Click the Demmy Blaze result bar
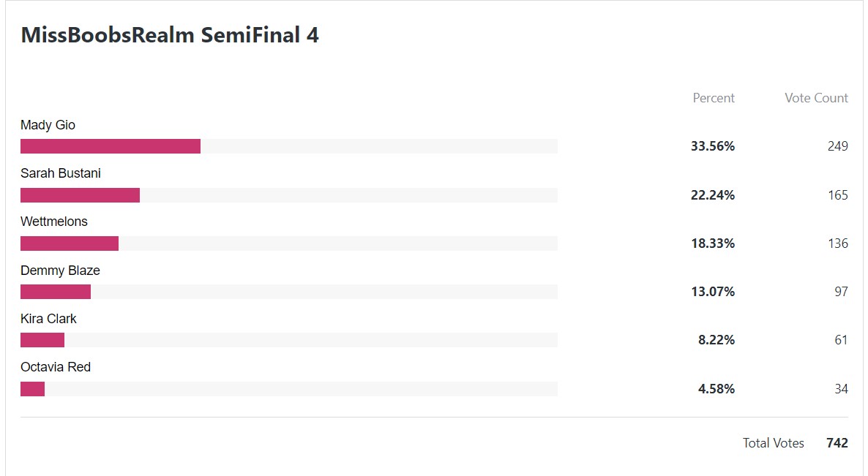 pyautogui.click(x=289, y=292)
